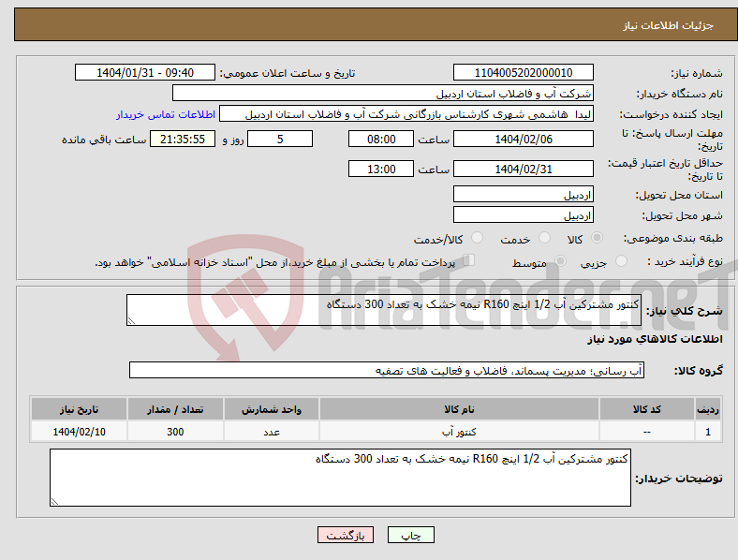The image size is (738, 560).
Task: Click the گروه کالا field آب رسانی
Action: (x=387, y=370)
